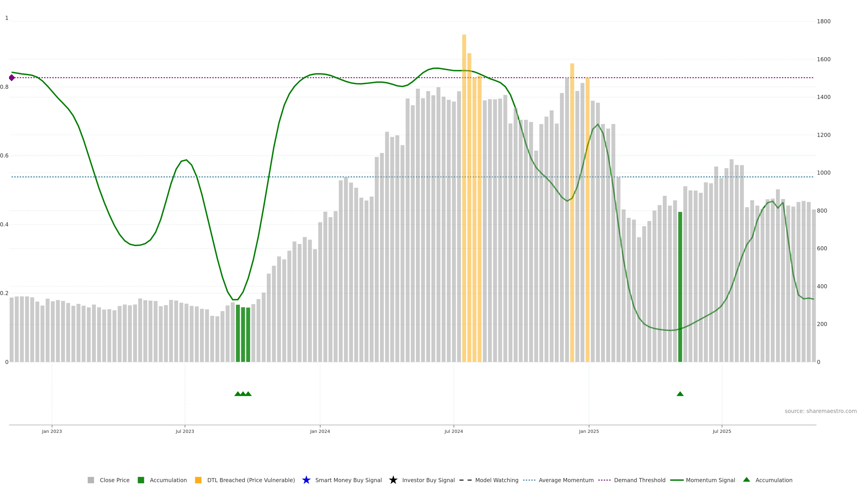The width and height of the screenshot is (868, 488).
Task: Click the Momentum Signal green line icon
Action: [x=677, y=480]
